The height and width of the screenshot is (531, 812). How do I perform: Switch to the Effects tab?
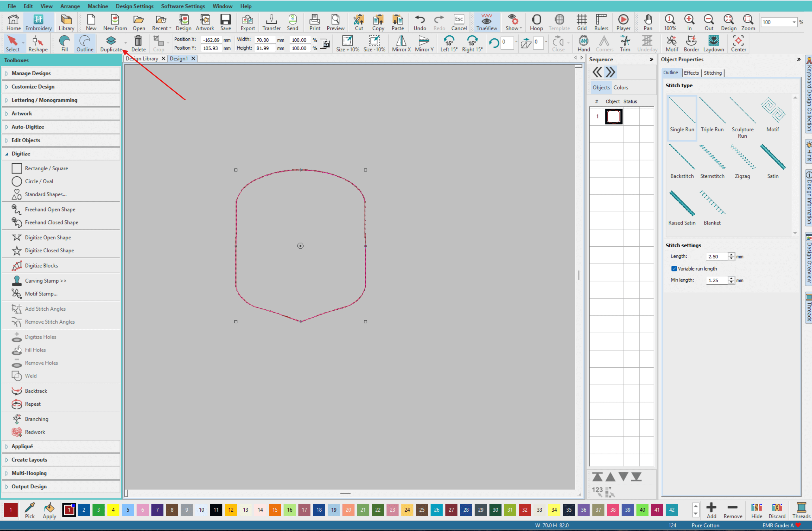click(x=691, y=73)
